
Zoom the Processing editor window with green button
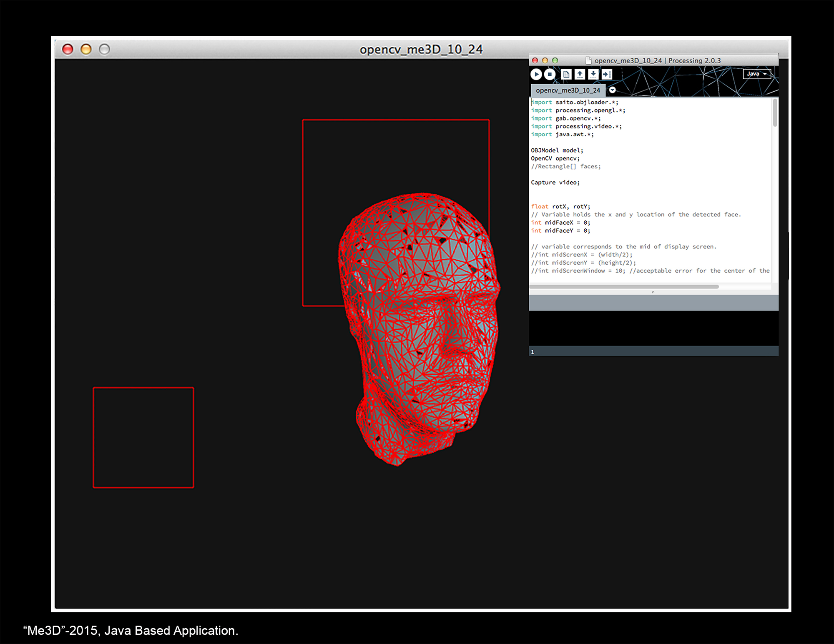tap(555, 60)
